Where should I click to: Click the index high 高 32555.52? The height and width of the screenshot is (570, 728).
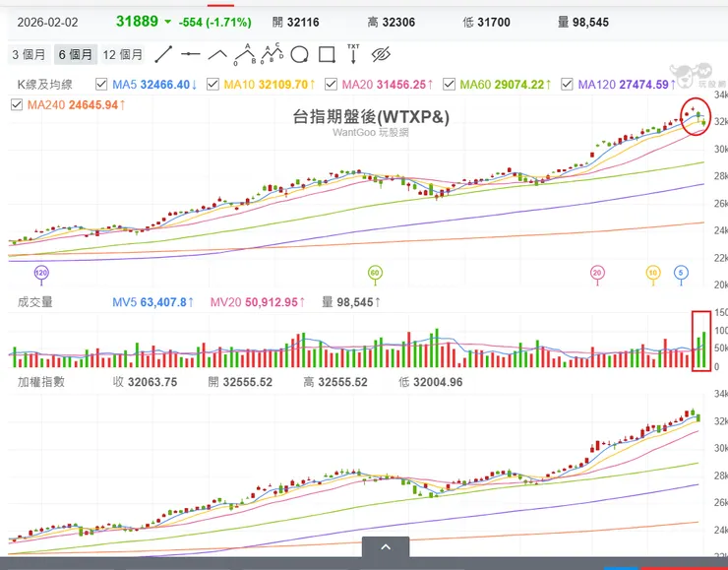(335, 382)
